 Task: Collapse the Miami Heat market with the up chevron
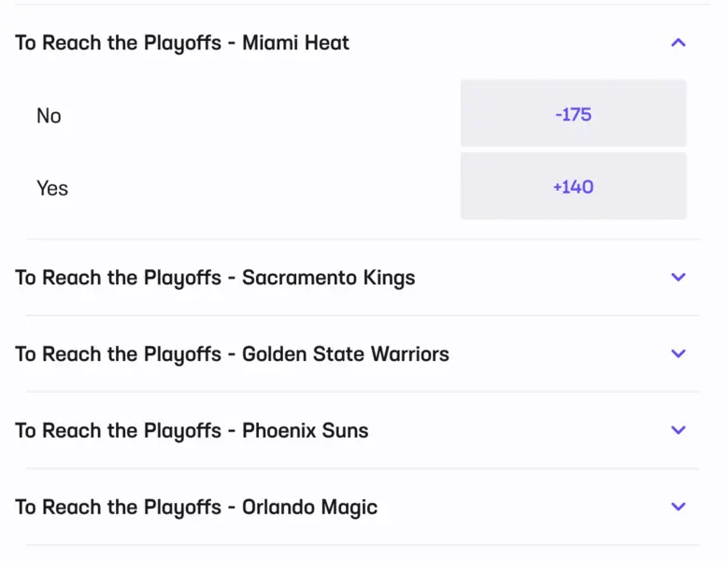678,42
